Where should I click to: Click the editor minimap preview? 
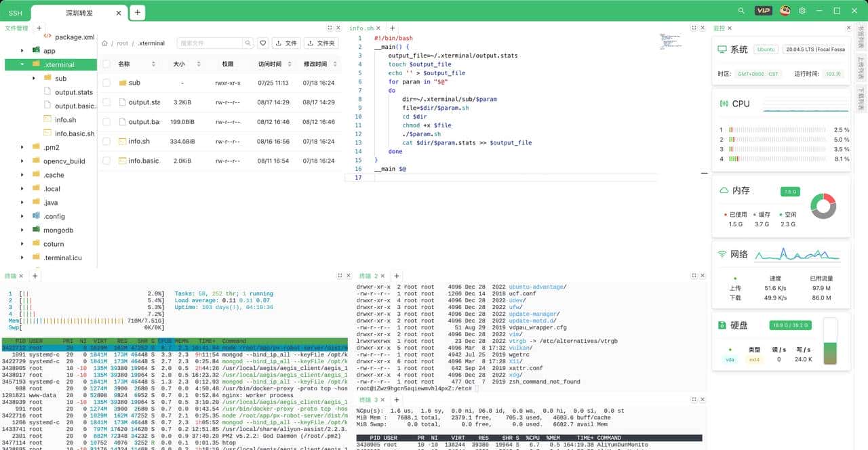[671, 42]
